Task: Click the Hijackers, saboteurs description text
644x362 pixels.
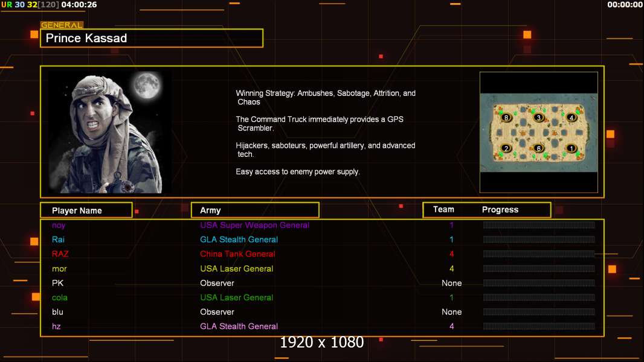Action: pos(325,150)
